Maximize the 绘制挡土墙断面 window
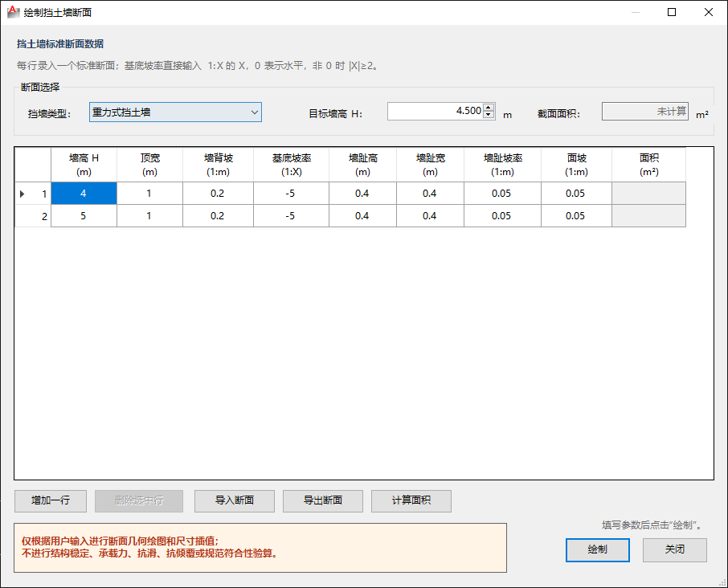This screenshot has width=728, height=588. point(672,12)
